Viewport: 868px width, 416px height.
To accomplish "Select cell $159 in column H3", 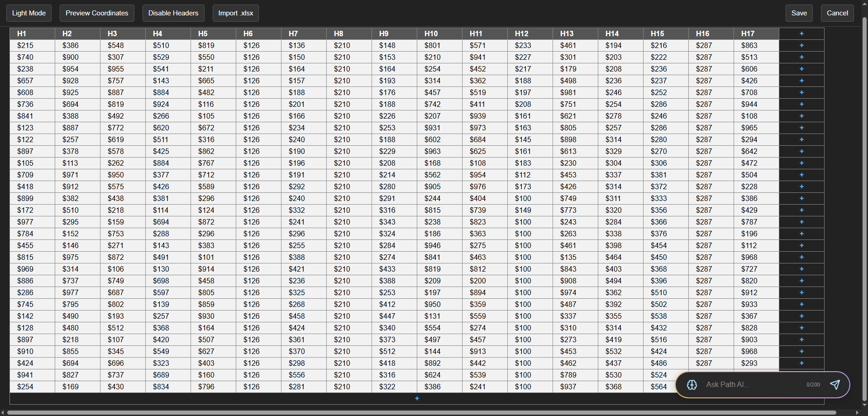I will tap(123, 222).
